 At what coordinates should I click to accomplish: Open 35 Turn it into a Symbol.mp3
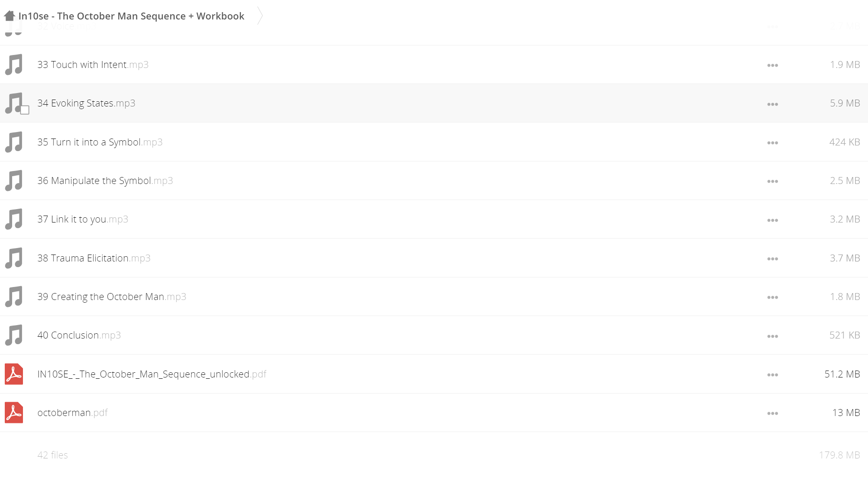[100, 142]
